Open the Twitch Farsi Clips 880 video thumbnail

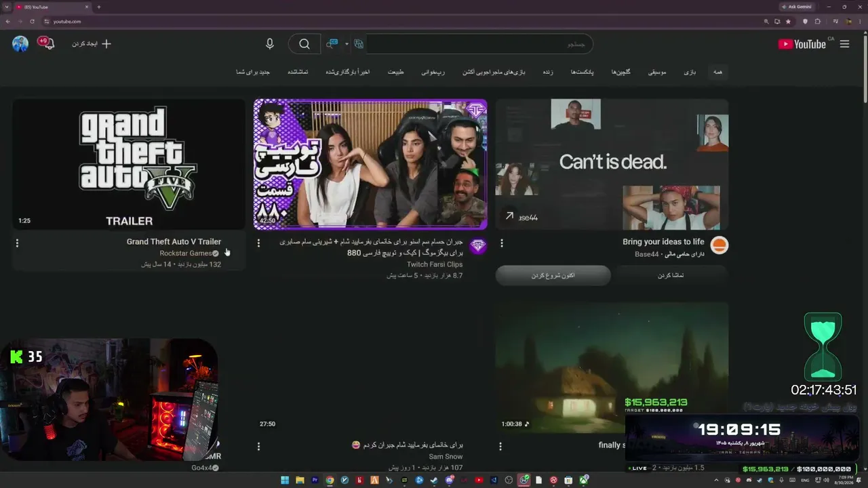tap(370, 164)
